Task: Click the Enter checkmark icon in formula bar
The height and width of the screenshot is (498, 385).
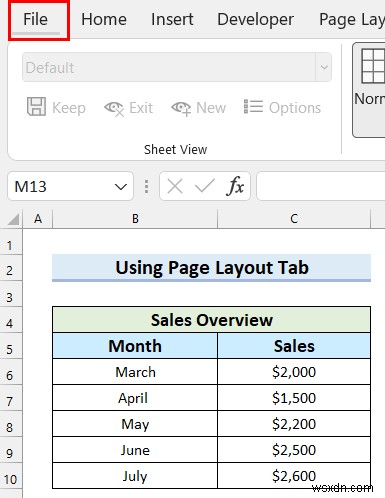Action: (x=205, y=186)
